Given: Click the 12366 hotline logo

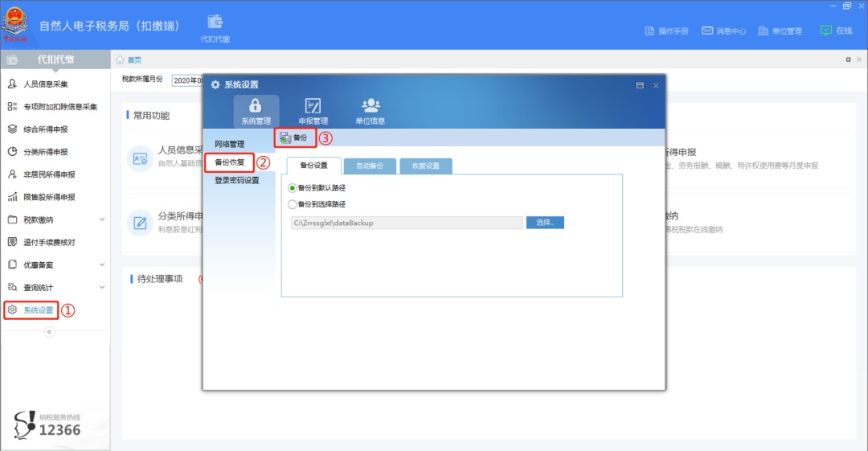Looking at the screenshot, I should 47,425.
